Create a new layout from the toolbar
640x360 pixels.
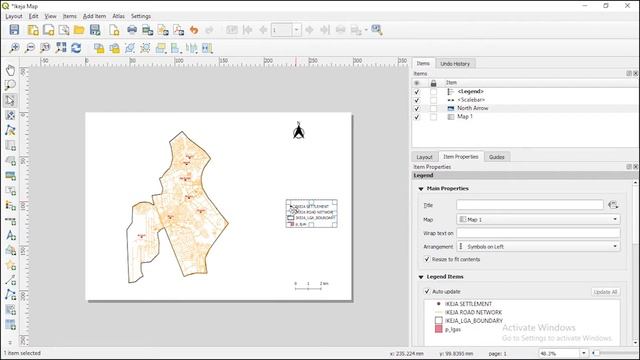(33, 30)
